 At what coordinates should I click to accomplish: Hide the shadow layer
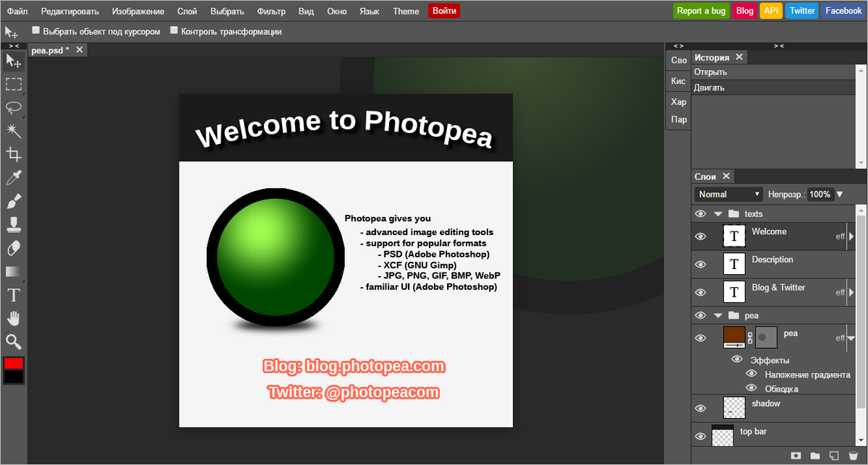[x=700, y=408]
